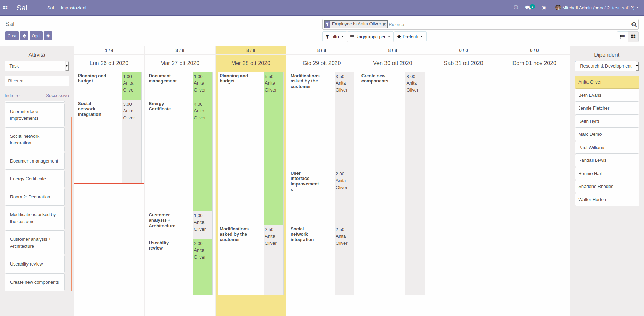Open the Task selector in Attività panel

click(x=36, y=66)
